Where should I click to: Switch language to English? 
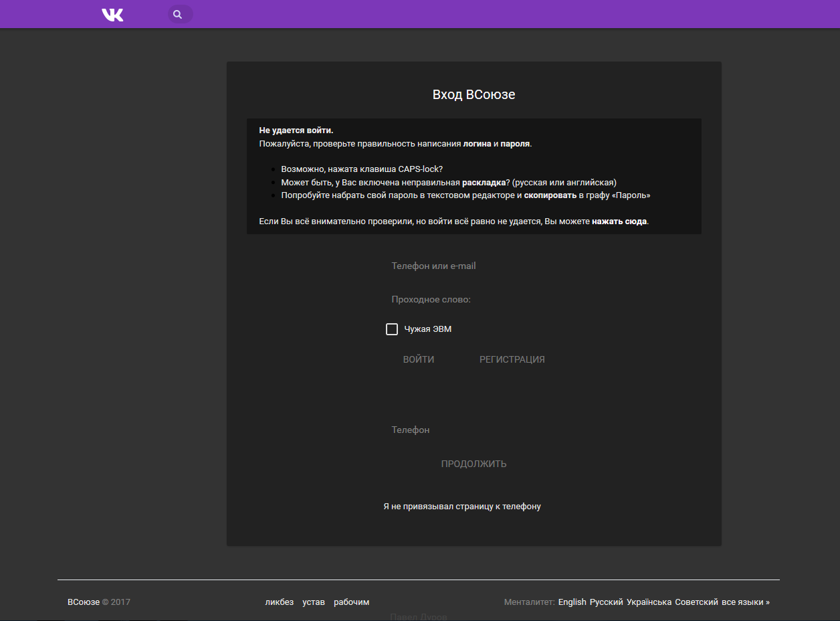tap(572, 602)
